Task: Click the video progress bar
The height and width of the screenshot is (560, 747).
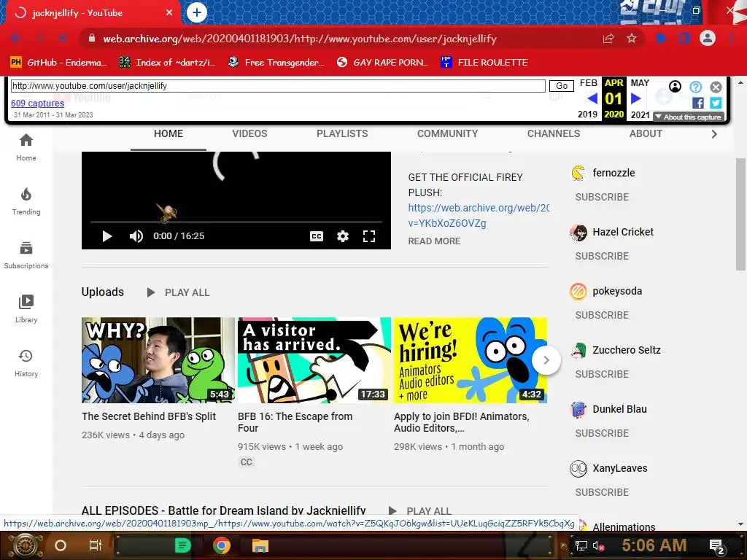Action: (236, 222)
